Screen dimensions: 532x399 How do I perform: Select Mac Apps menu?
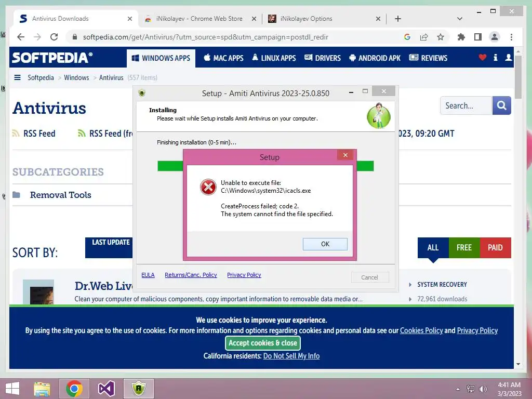pos(223,58)
